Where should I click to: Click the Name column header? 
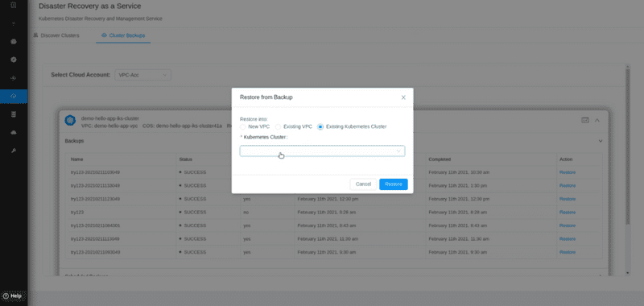[x=77, y=159]
